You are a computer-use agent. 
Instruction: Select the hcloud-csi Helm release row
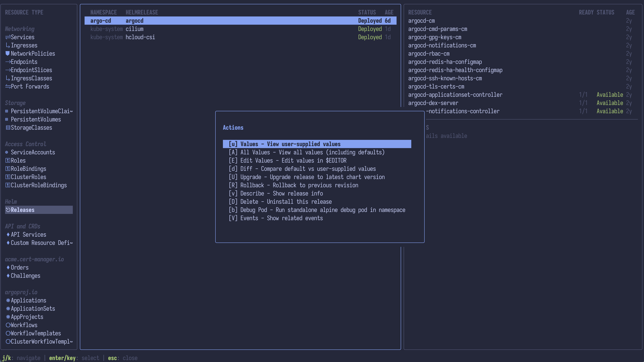(x=140, y=37)
